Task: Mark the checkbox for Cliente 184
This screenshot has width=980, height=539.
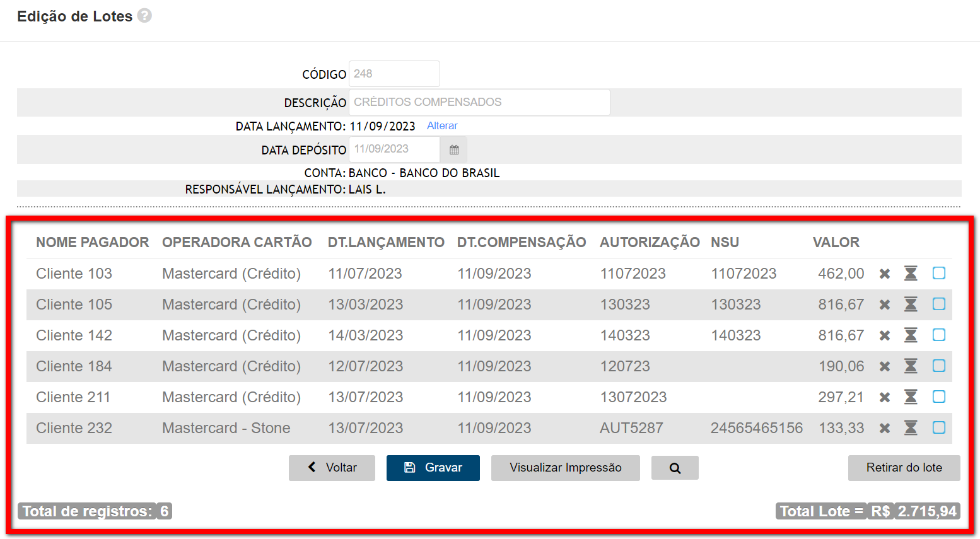Action: pyautogui.click(x=939, y=366)
